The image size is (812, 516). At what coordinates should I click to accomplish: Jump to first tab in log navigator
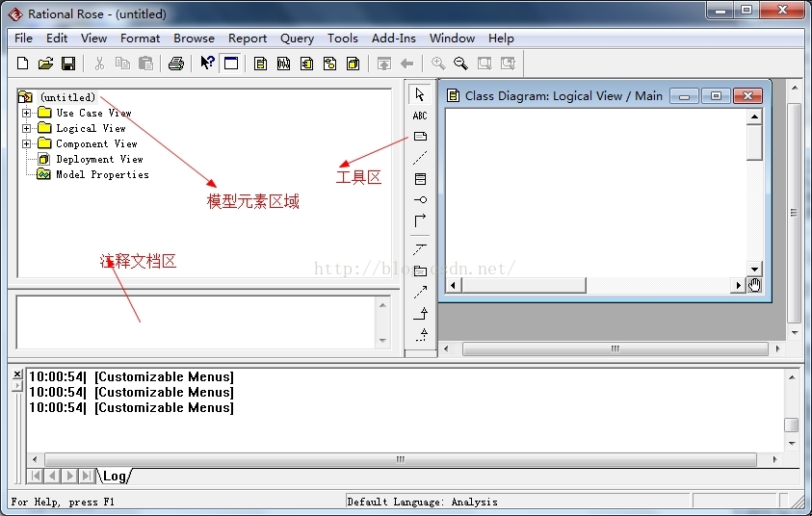click(x=36, y=477)
